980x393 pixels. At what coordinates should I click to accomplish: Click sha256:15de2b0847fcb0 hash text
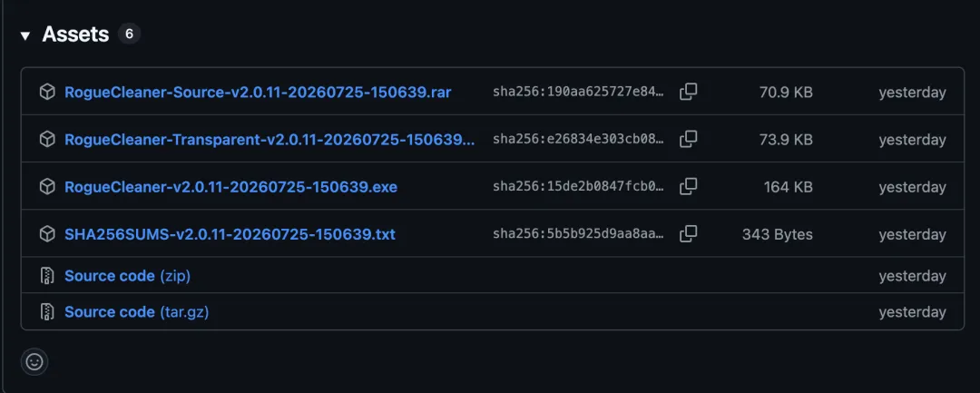pos(578,187)
